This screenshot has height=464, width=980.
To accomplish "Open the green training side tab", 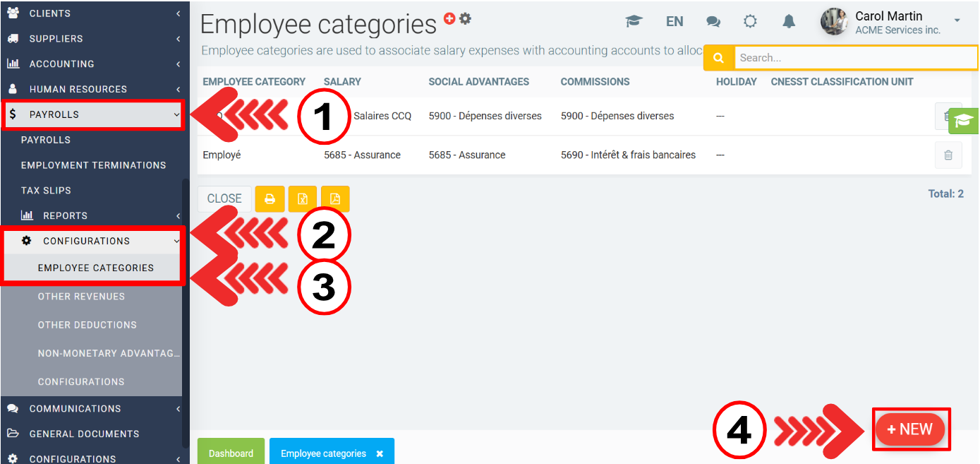I will (963, 121).
